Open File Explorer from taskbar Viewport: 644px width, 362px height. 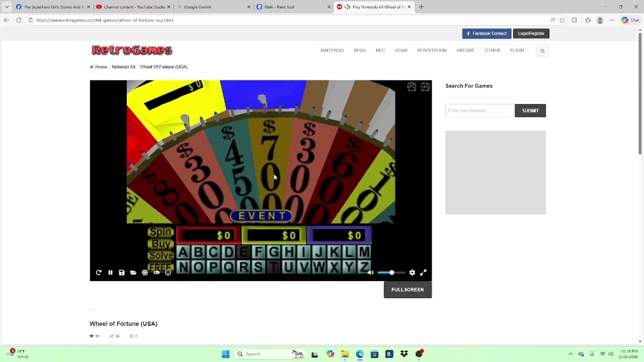345,354
